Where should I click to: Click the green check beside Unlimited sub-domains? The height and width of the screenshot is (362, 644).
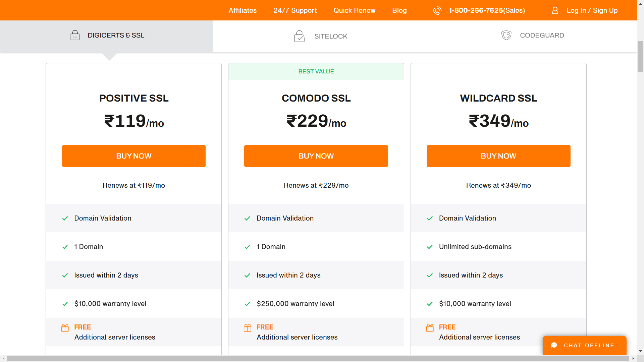pyautogui.click(x=430, y=247)
